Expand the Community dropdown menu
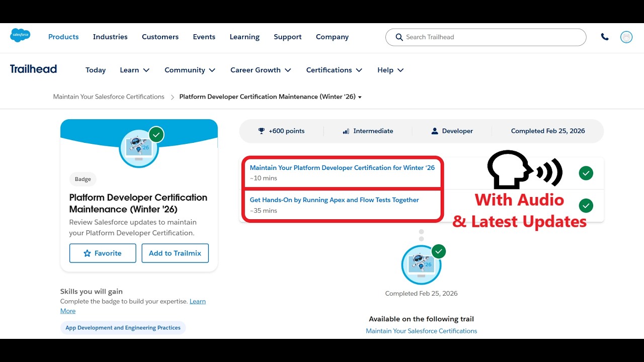 point(190,70)
